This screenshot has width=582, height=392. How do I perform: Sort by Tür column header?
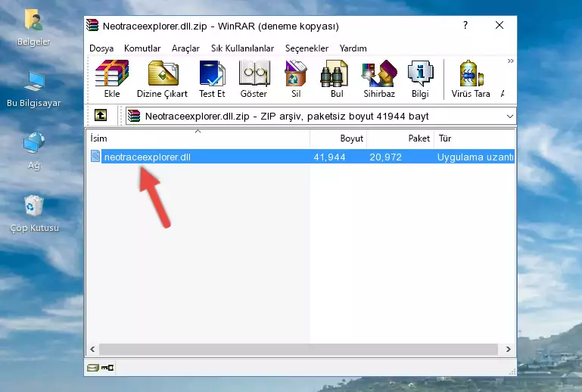point(475,138)
